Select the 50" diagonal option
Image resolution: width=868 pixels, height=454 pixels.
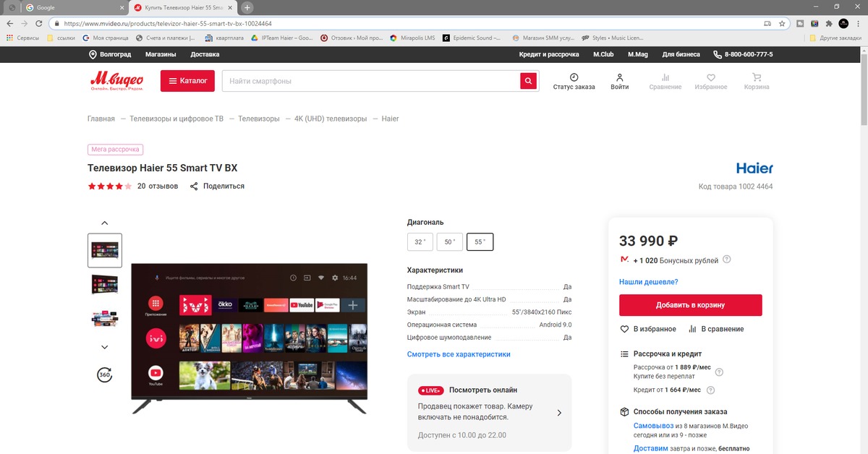449,242
